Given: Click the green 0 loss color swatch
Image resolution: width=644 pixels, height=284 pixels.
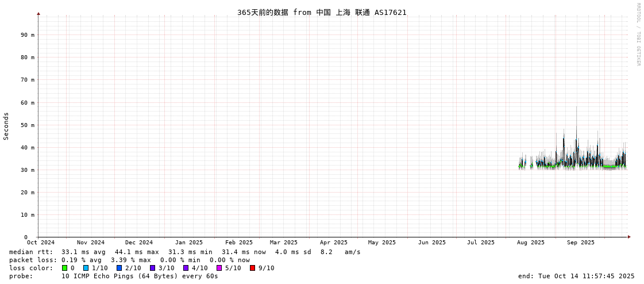Looking at the screenshot, I should click(64, 268).
